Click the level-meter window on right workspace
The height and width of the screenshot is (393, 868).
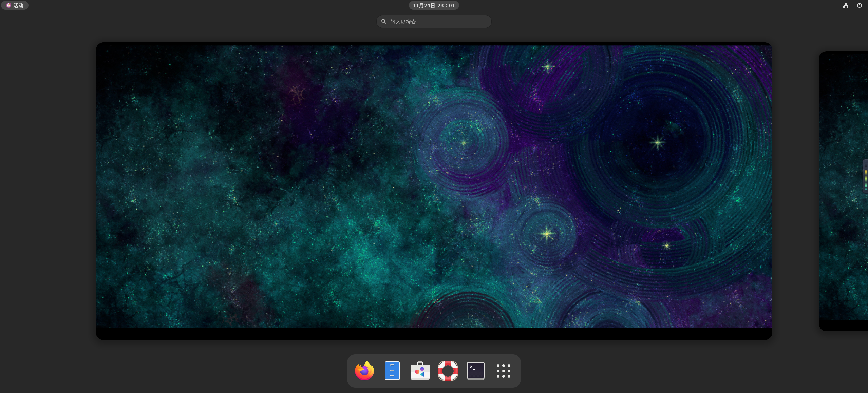click(x=866, y=176)
